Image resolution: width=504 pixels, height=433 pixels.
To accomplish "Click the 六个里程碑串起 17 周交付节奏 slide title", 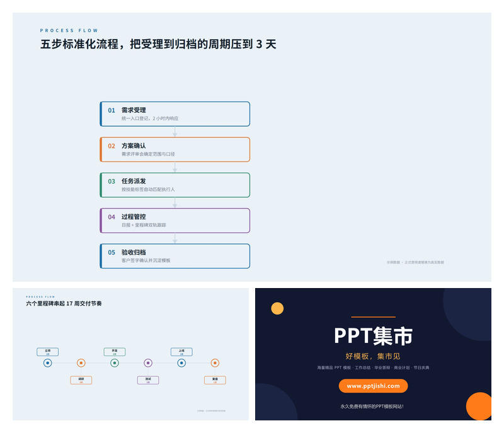I will click(64, 303).
